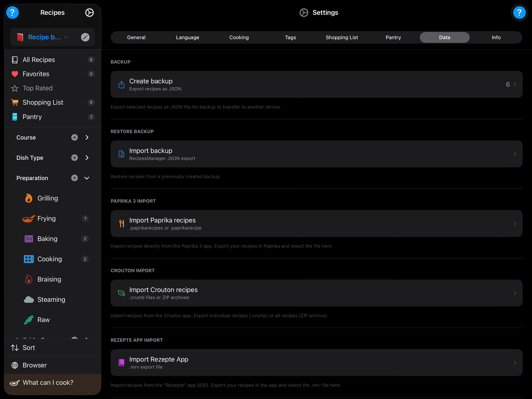The image size is (532, 399).
Task: Select the Data tab
Action: click(x=445, y=37)
